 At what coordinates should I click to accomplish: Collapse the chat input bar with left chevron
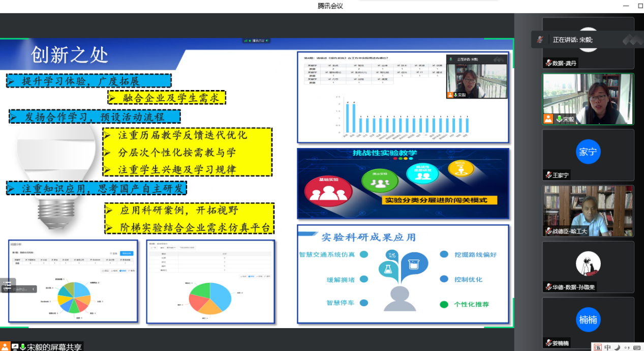tap(34, 289)
